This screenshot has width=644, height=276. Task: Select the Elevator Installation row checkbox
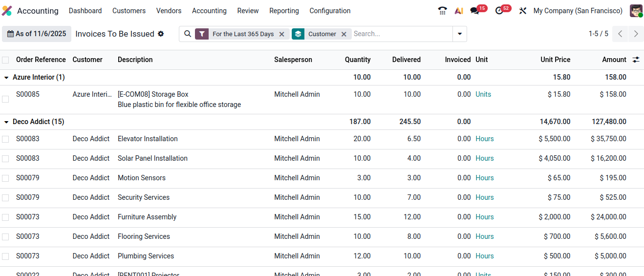[x=5, y=139]
